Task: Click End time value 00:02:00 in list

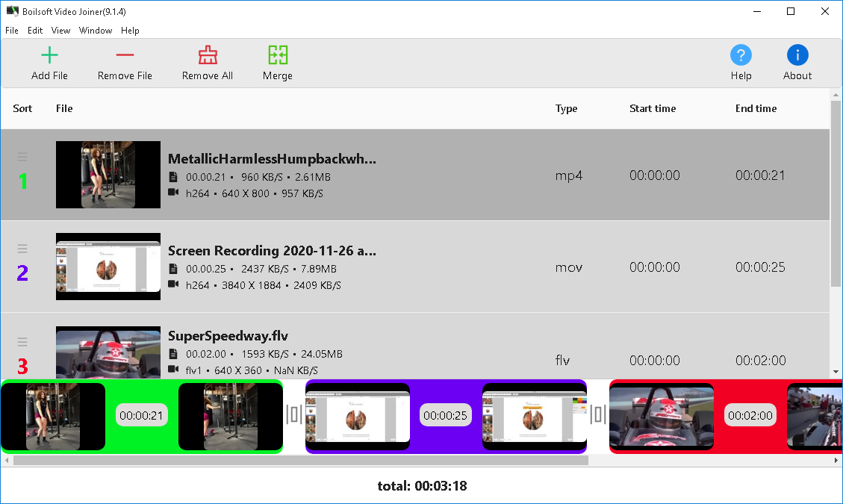Action: coord(760,360)
